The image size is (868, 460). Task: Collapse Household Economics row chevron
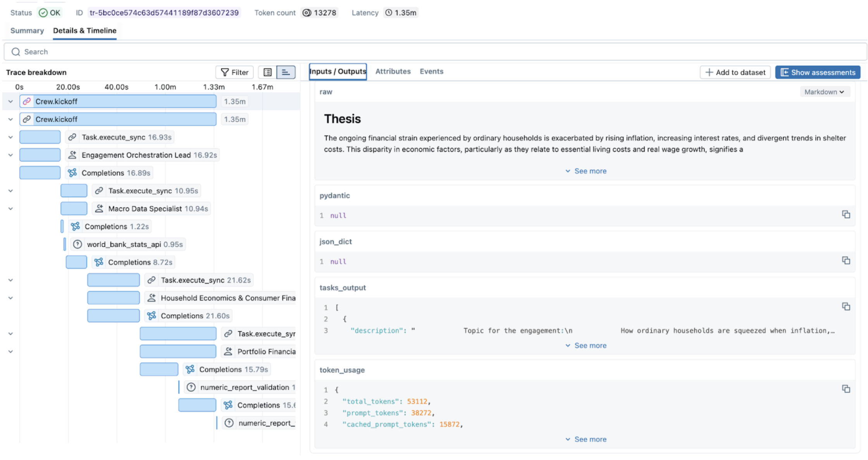[11, 298]
